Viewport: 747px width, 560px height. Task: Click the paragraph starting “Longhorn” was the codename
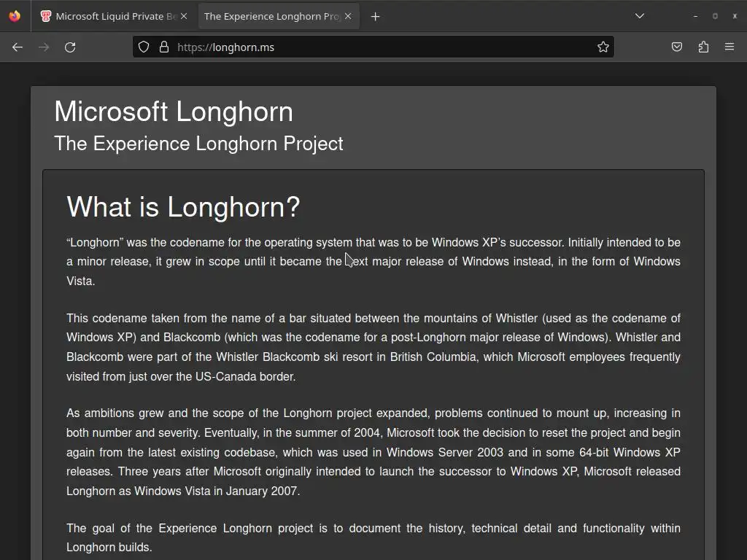[373, 262]
